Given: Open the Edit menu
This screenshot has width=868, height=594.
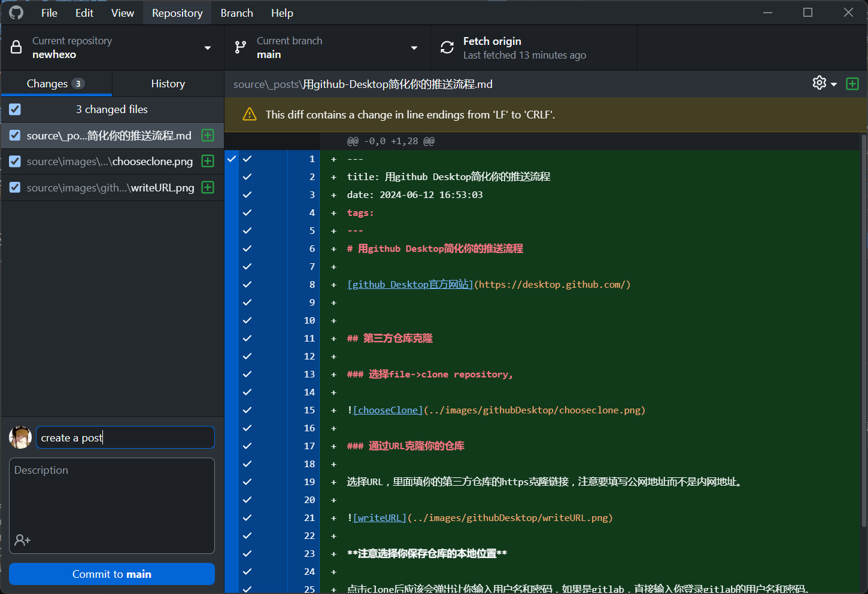Looking at the screenshot, I should (84, 13).
